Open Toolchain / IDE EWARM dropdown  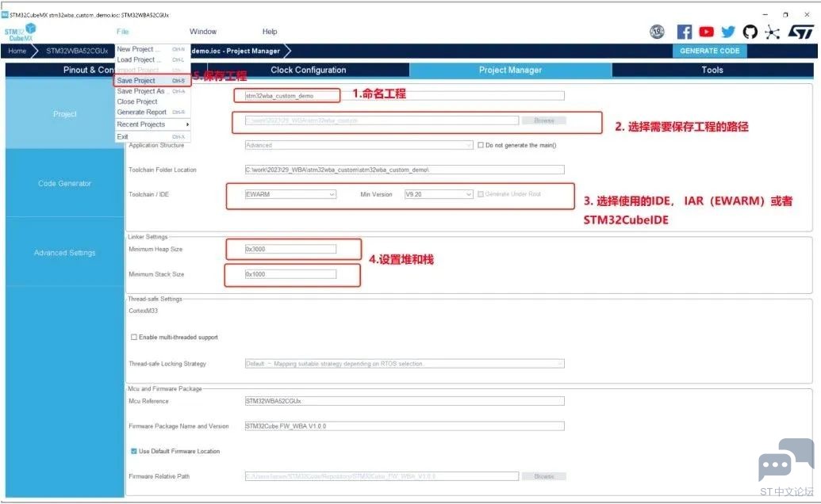[x=290, y=194]
